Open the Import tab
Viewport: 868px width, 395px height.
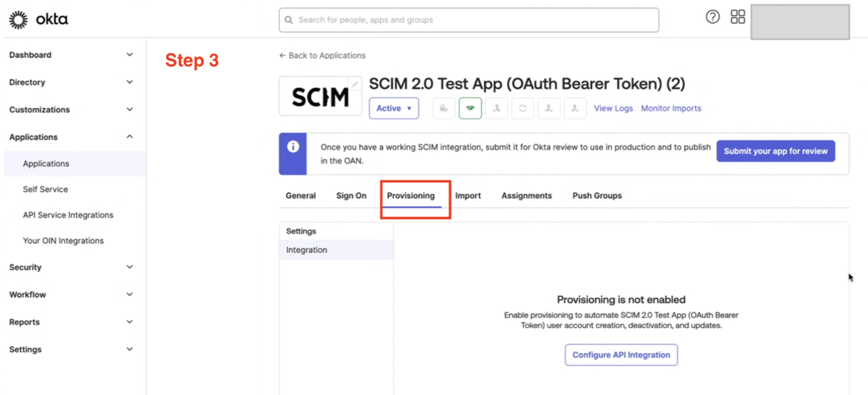468,196
